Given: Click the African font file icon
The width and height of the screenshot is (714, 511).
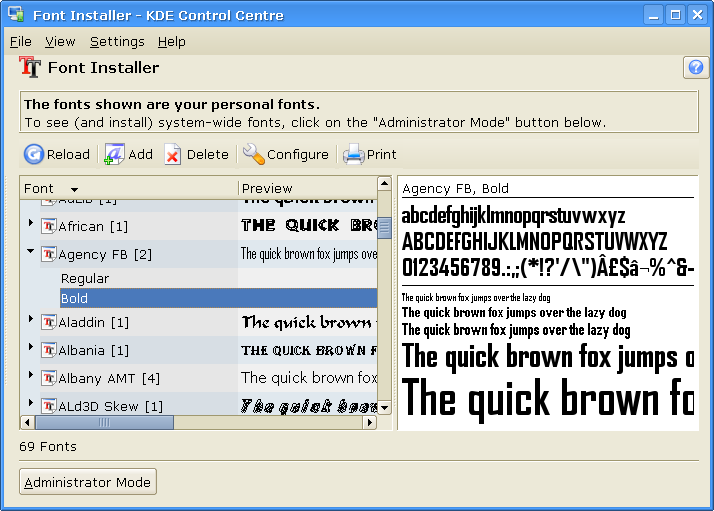Looking at the screenshot, I should [x=49, y=226].
